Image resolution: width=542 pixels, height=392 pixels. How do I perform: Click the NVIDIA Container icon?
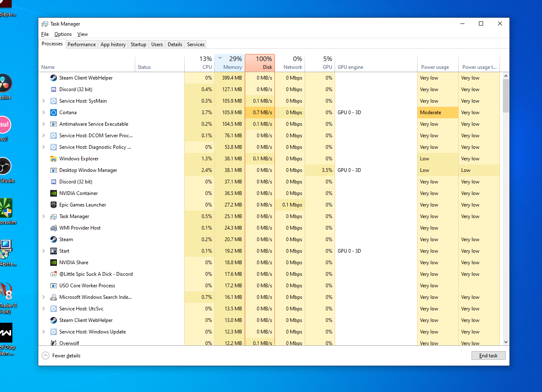[x=54, y=193]
